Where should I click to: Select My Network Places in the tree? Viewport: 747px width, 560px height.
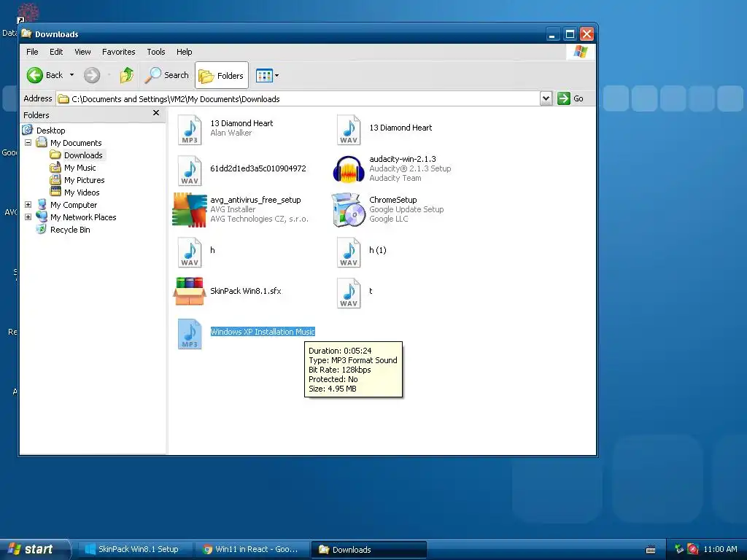point(83,217)
